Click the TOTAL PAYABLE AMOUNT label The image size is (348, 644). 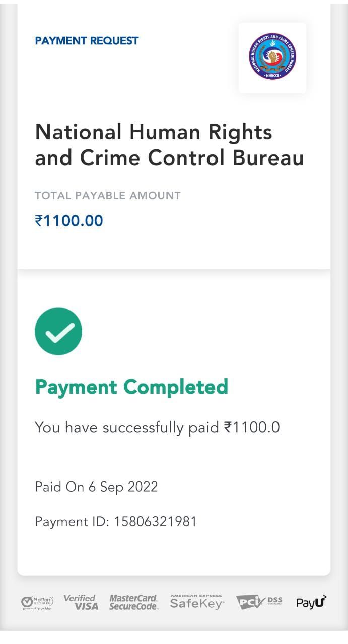pyautogui.click(x=108, y=196)
